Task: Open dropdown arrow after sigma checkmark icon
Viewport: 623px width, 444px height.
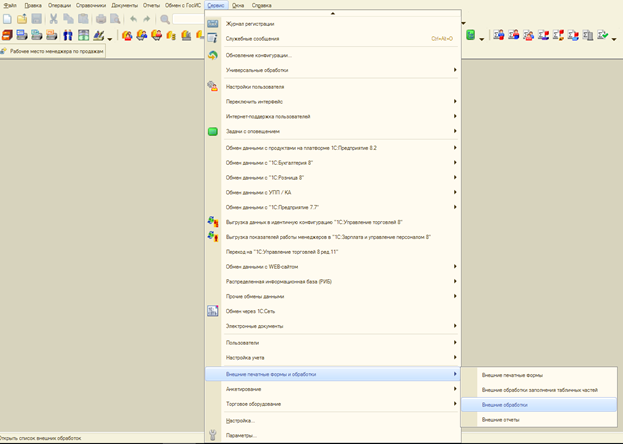Action: tap(614, 39)
